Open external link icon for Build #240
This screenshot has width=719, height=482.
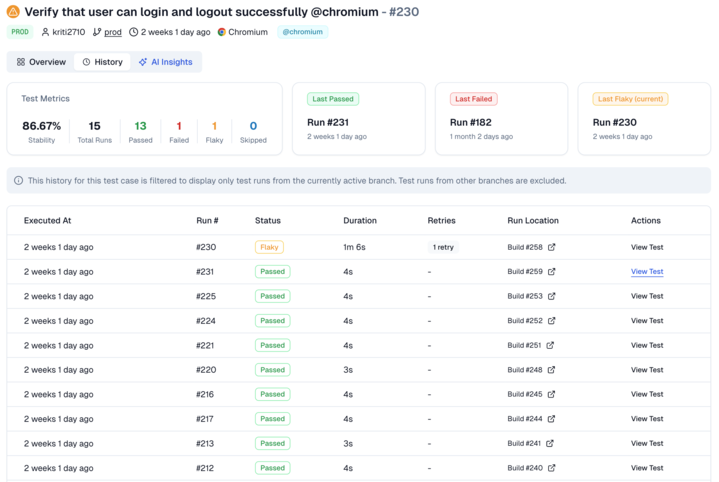pos(551,468)
